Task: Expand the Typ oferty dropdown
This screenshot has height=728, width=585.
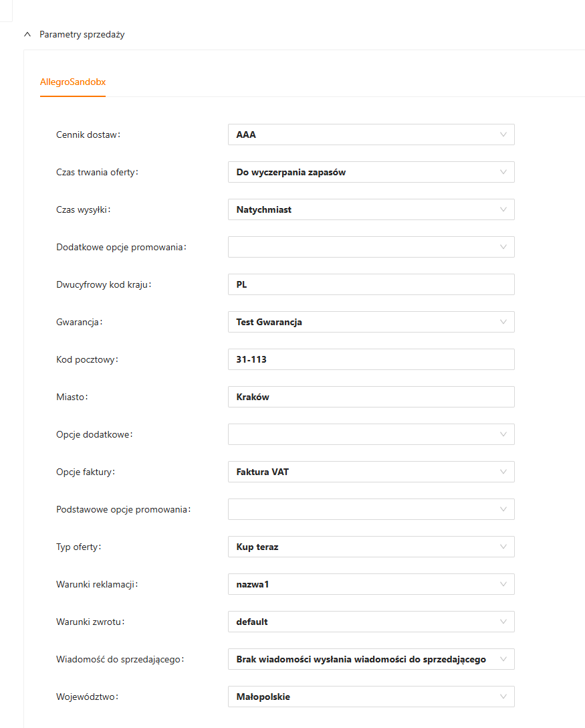Action: tap(371, 547)
